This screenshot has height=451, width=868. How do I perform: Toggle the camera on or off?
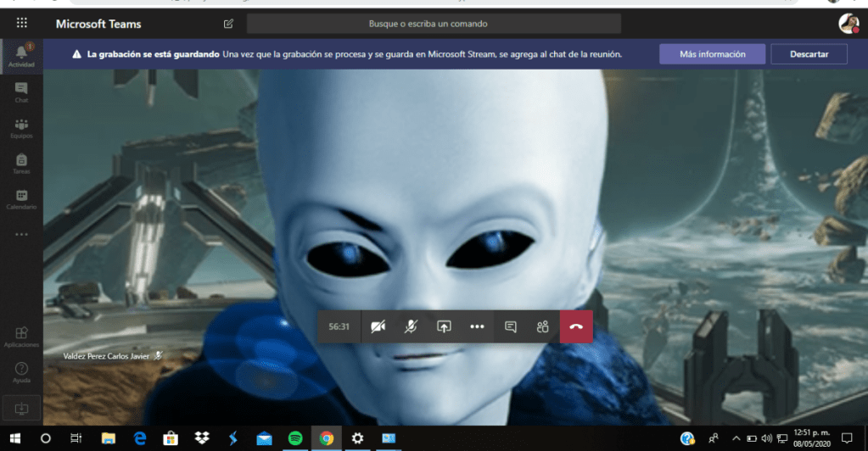coord(378,326)
